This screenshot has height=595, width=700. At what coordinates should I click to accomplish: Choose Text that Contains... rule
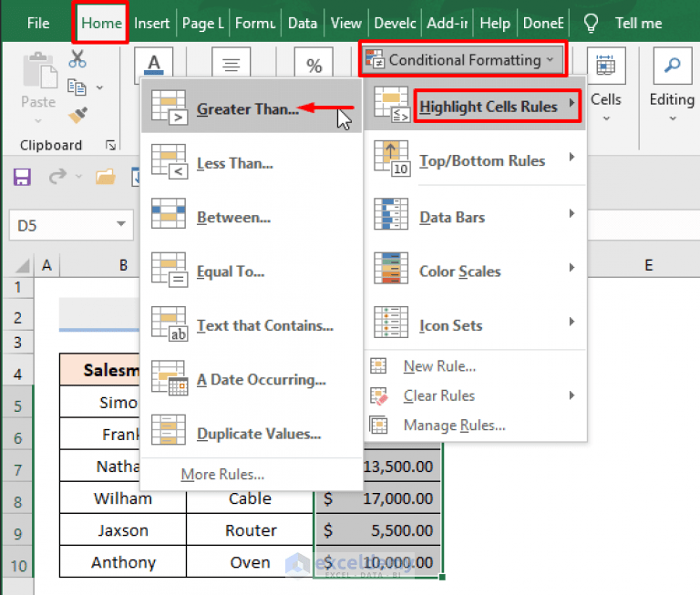coord(252,325)
